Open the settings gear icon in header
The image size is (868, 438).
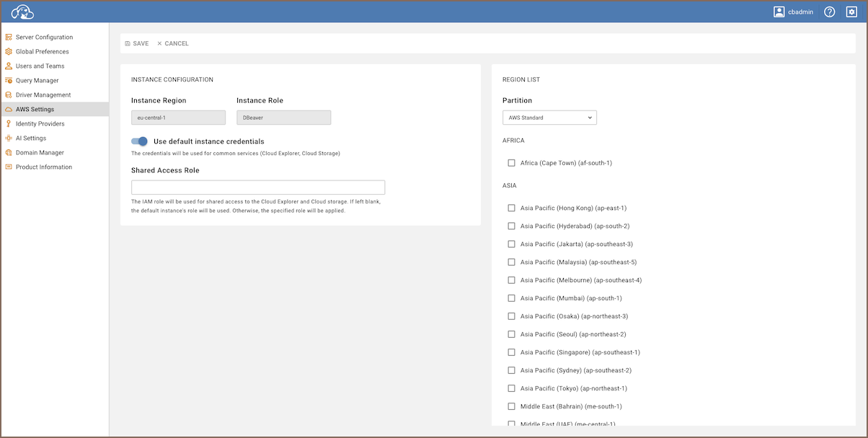[851, 12]
